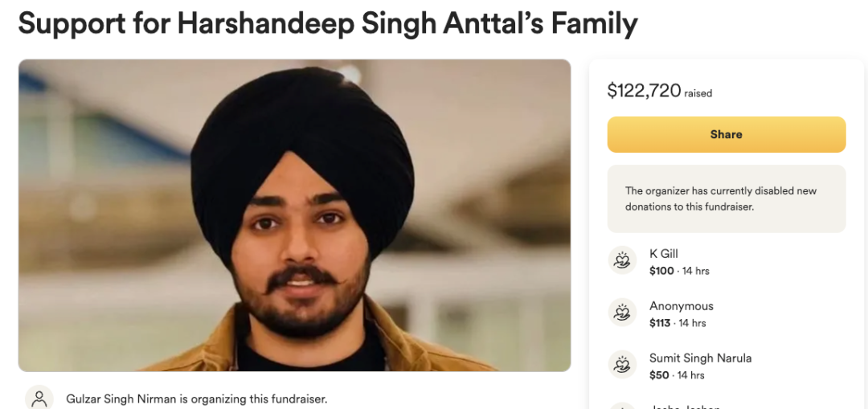Screen dimensions: 868x409
Task: Click K Gill's "14 hrs" timestamp
Action: pyautogui.click(x=696, y=271)
